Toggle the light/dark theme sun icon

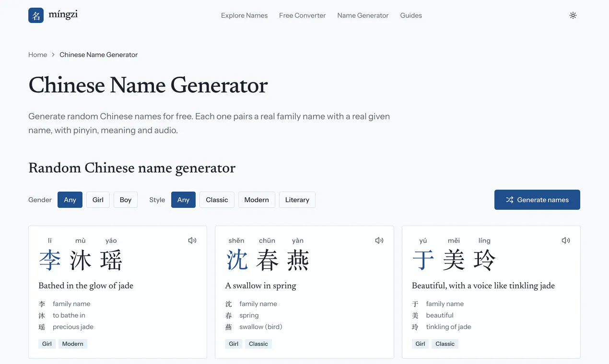[573, 15]
